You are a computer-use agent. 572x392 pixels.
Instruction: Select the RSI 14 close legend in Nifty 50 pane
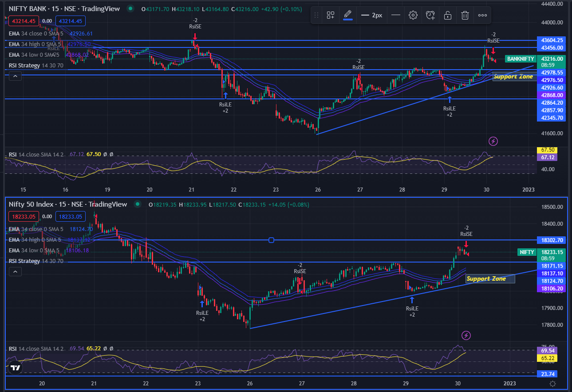36,349
